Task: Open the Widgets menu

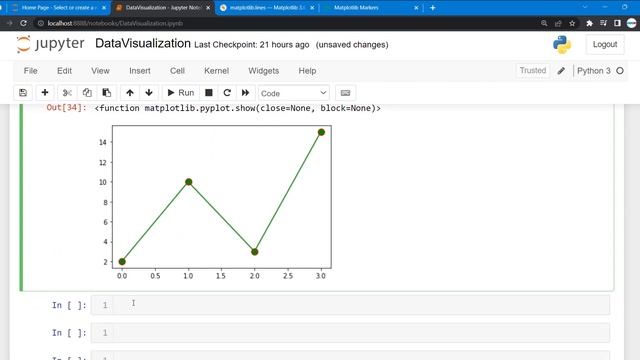Action: 264,71
